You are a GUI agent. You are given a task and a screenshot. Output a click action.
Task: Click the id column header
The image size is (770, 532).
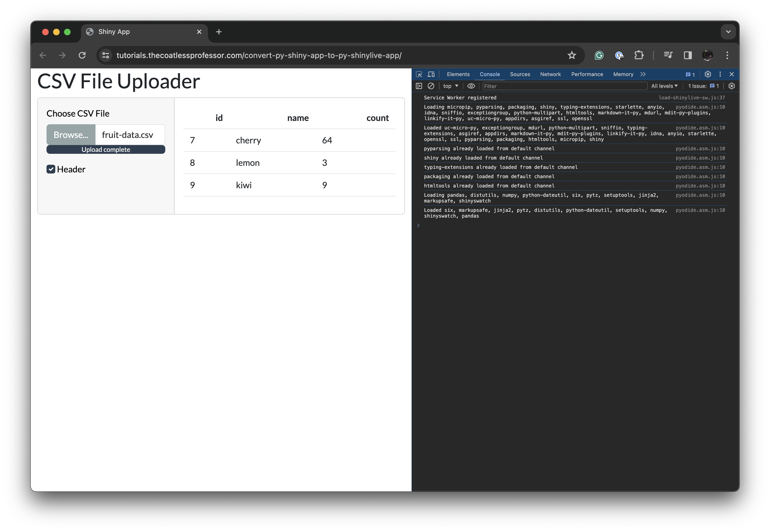[x=219, y=118]
